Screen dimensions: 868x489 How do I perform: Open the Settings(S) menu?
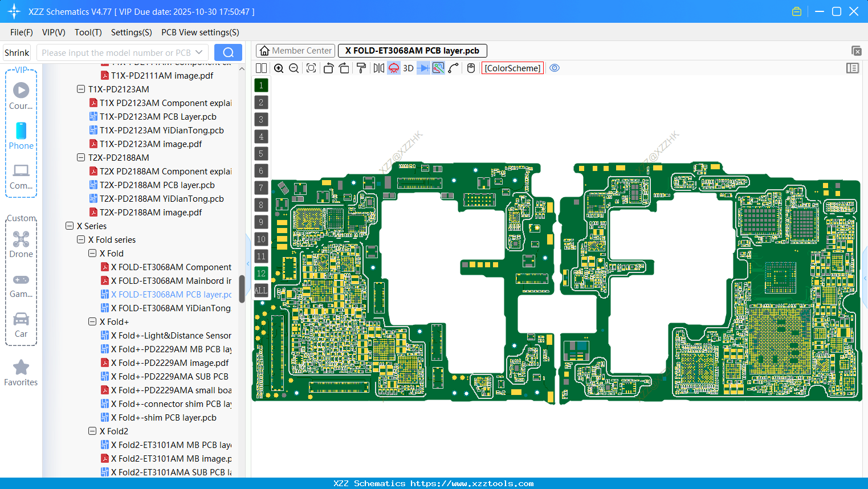131,32
